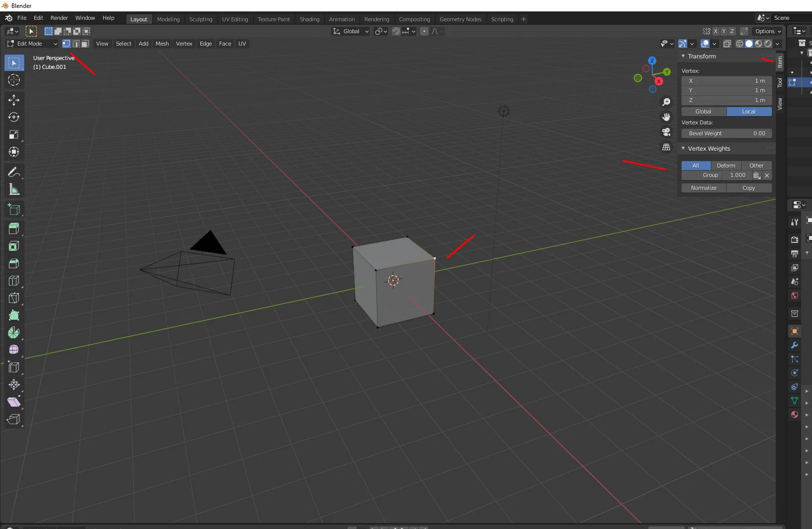Open the Mesh menu

[x=162, y=44]
